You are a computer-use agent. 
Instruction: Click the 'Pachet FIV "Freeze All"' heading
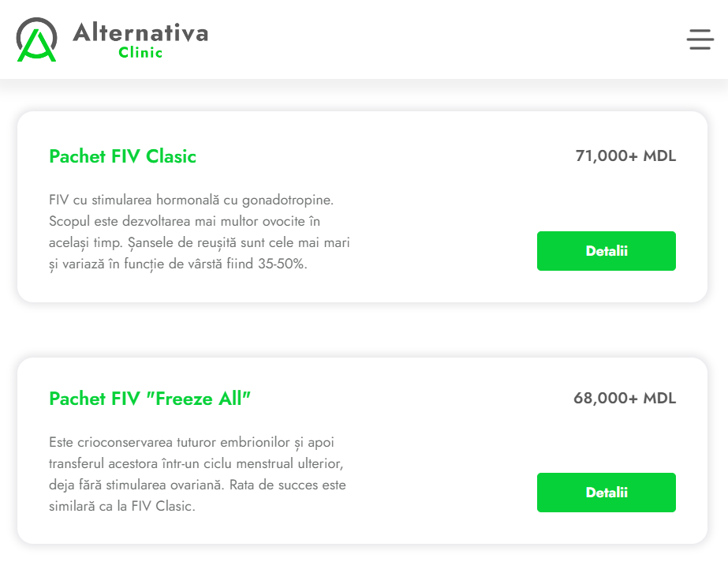(x=151, y=398)
